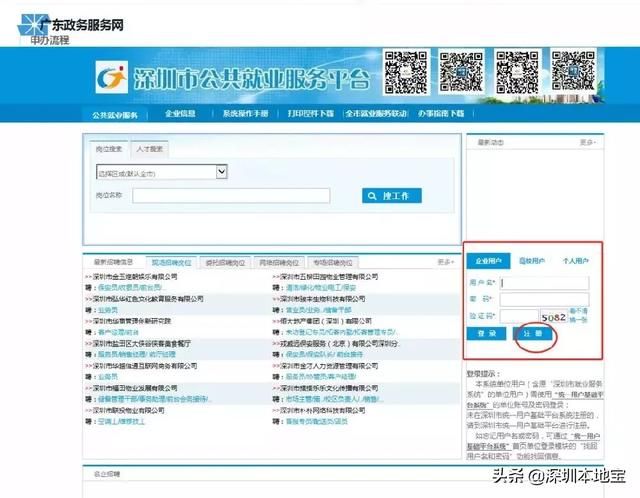640x498 pixels.
Task: Switch to the 岗位搜索 tab
Action: pyautogui.click(x=109, y=149)
